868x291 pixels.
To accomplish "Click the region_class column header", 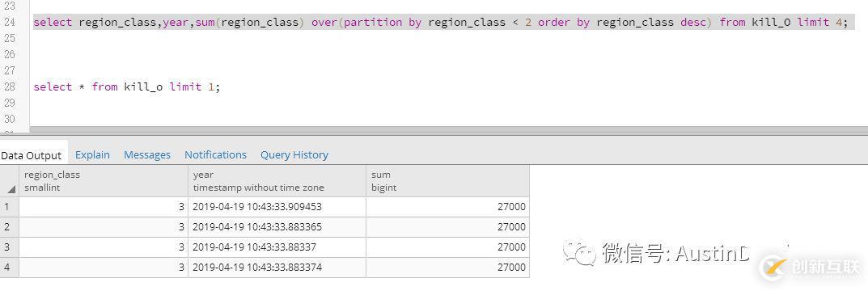I will coord(104,181).
